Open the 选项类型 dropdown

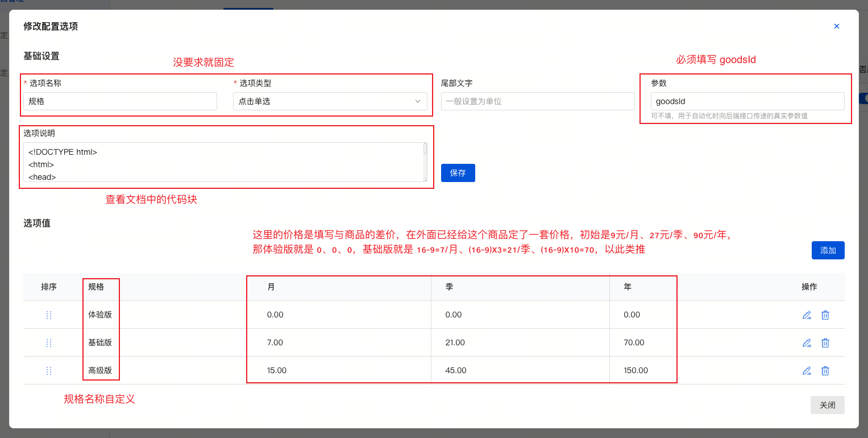330,102
